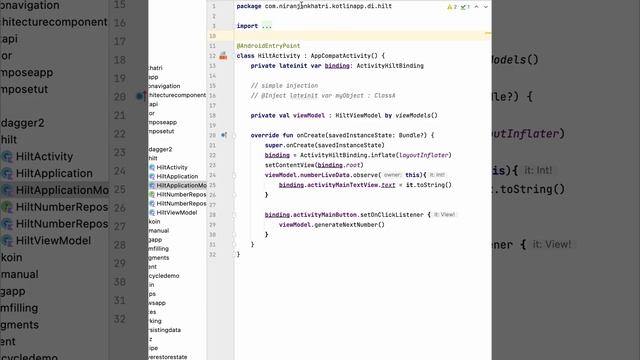Collapse the setOnClickListener fold marker on line 28
640x360 pixels.
coord(234,215)
